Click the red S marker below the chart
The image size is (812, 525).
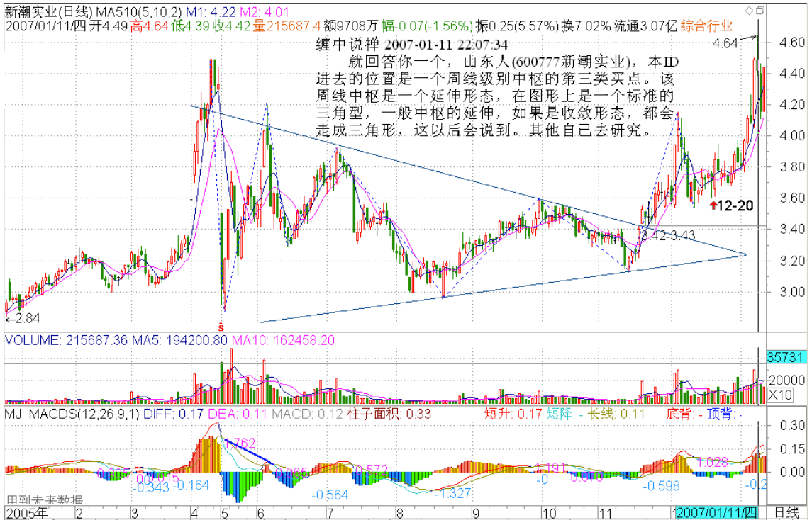[x=221, y=327]
